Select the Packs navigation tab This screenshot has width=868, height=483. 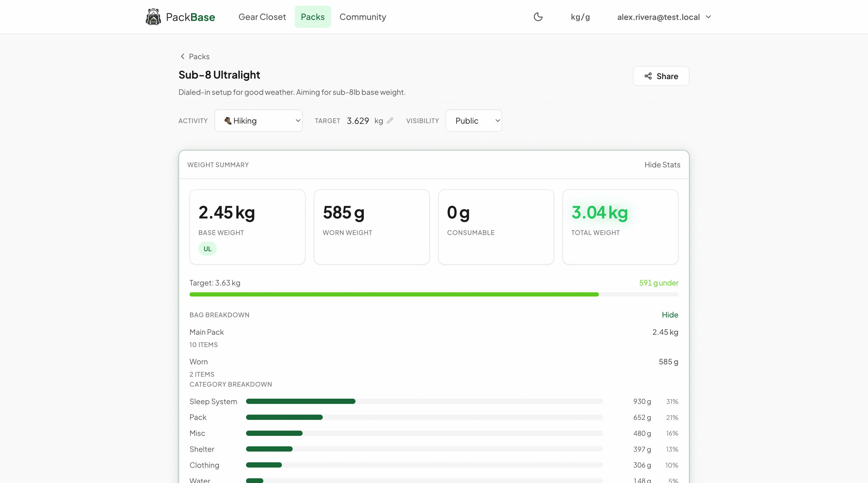tap(312, 17)
